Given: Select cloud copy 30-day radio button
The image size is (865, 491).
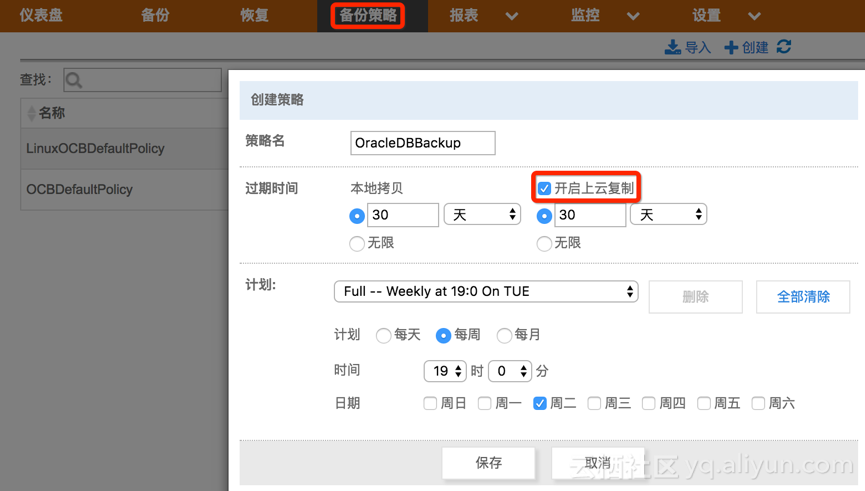Looking at the screenshot, I should tap(544, 216).
